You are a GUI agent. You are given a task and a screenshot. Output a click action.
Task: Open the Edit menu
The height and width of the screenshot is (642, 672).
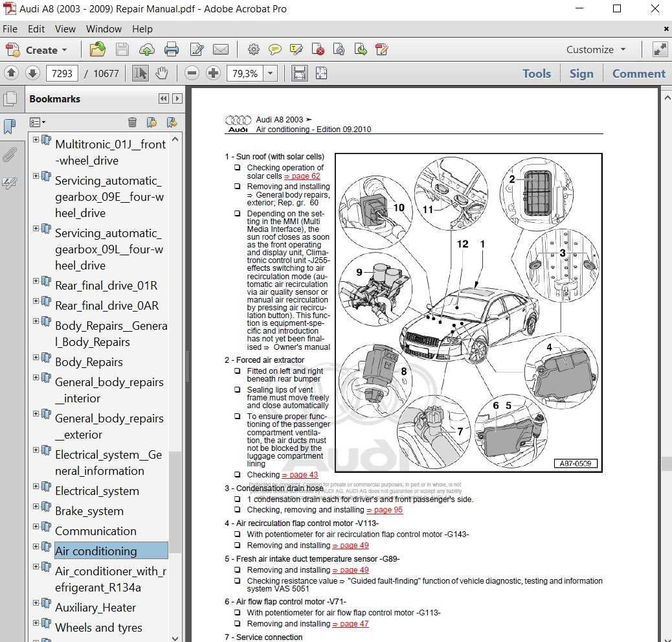pyautogui.click(x=36, y=29)
